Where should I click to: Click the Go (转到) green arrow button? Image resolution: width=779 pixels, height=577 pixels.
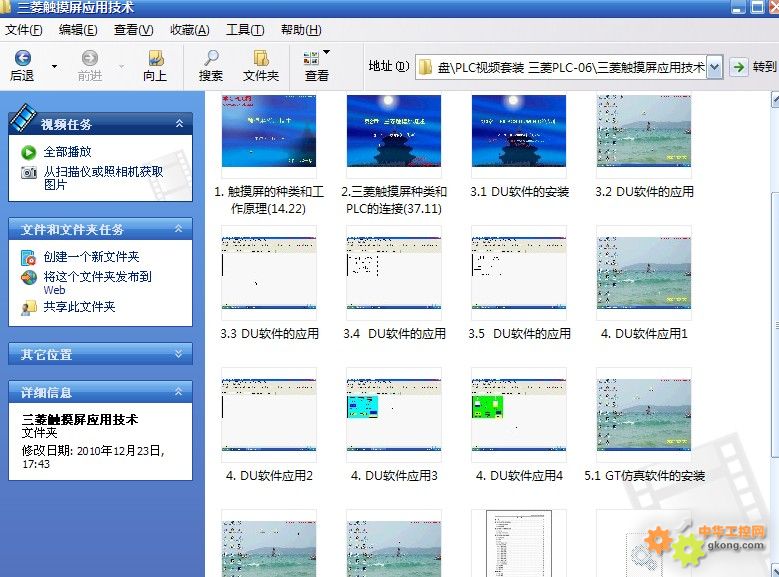pos(739,67)
